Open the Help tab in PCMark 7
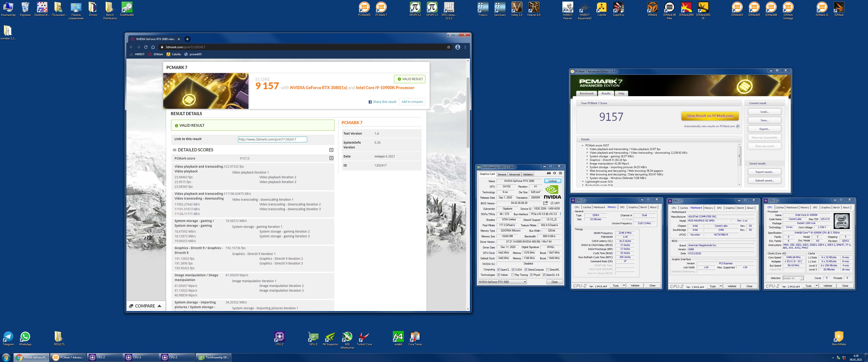 click(x=621, y=93)
